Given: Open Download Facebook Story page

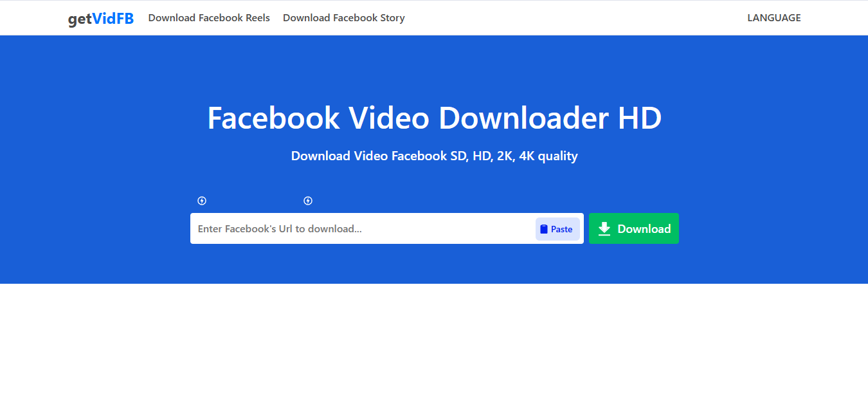Looking at the screenshot, I should tap(344, 18).
